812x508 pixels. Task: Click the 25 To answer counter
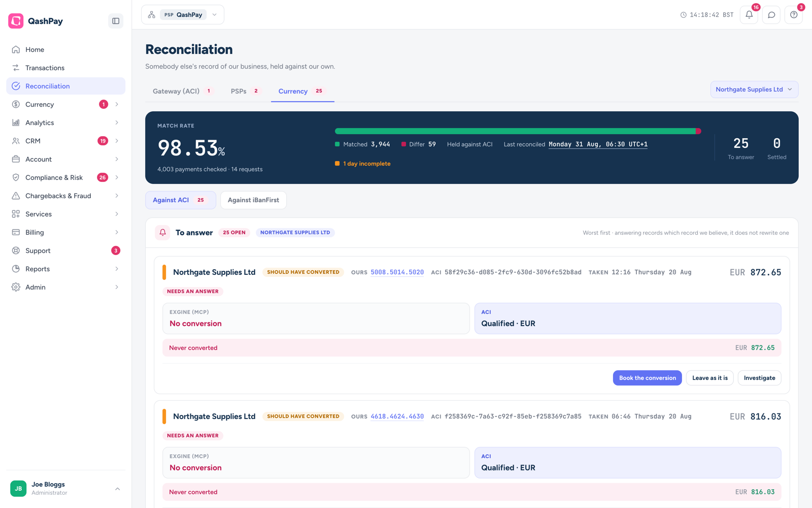(x=741, y=148)
